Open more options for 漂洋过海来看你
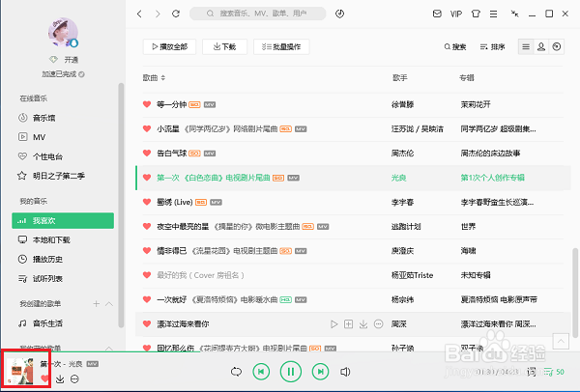 (x=378, y=324)
